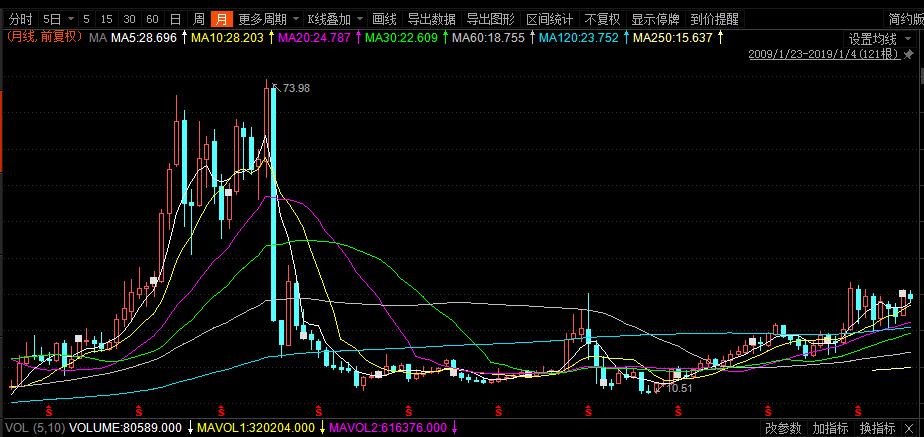Viewport: 924px width, 437px height.
Task: Switch to 日 daily K-line
Action: click(x=175, y=19)
